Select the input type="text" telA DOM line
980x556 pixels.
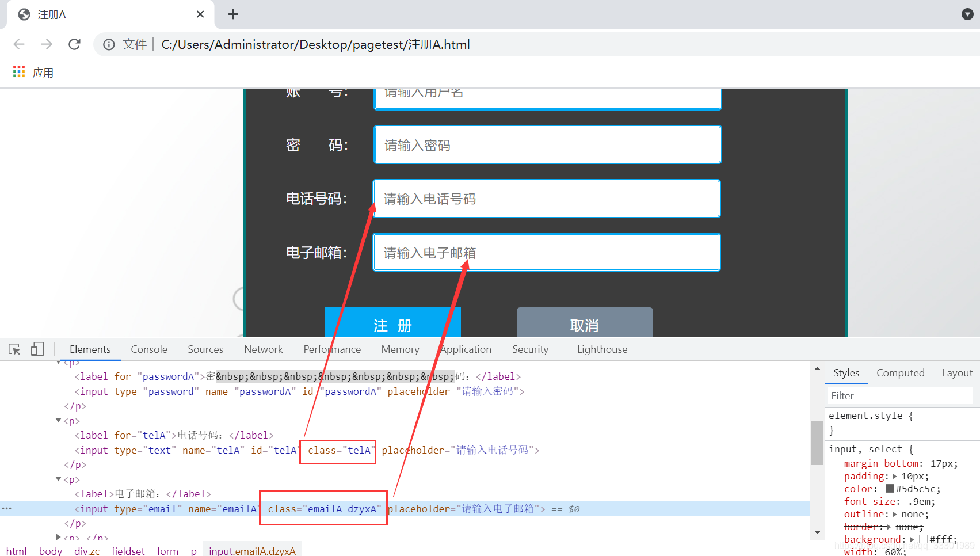(x=307, y=450)
